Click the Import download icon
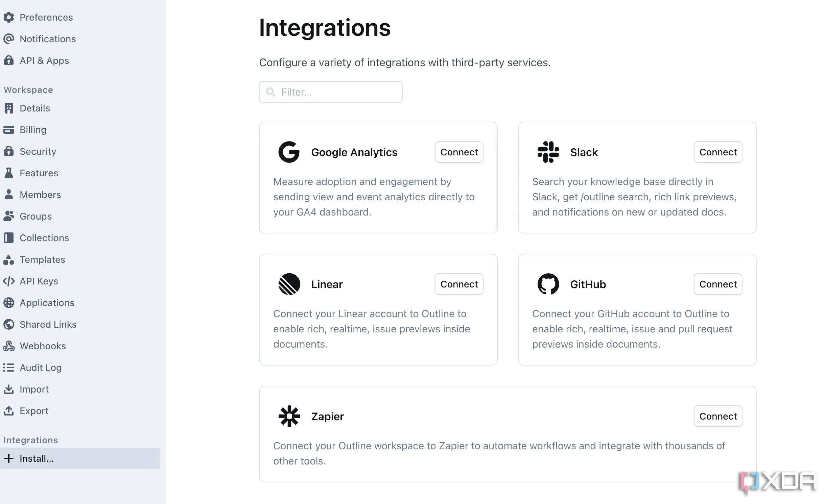The width and height of the screenshot is (825, 504). tap(9, 389)
